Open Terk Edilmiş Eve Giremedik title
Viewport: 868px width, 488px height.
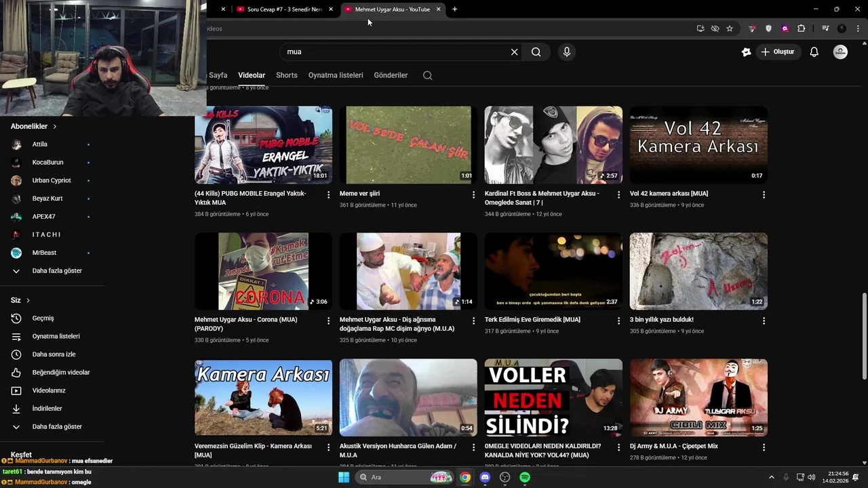point(532,320)
